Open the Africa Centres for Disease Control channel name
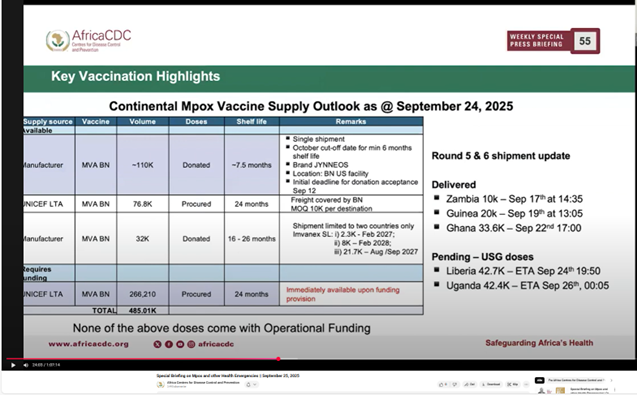 [203, 382]
